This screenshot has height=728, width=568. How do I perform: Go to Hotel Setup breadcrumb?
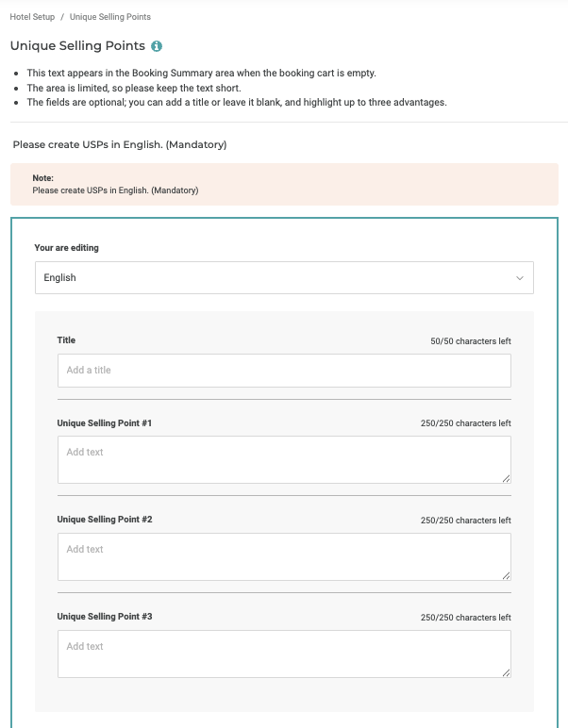pyautogui.click(x=32, y=17)
